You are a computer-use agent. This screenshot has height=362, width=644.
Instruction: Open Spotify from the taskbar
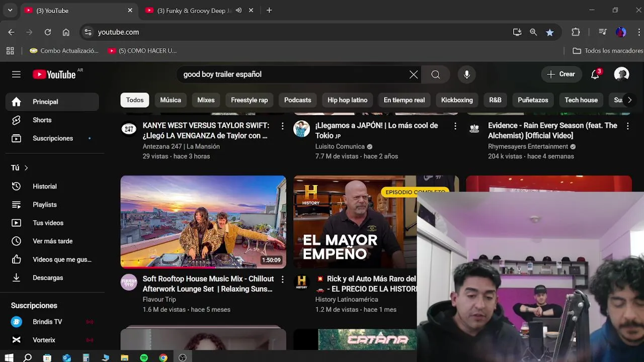[x=144, y=358]
